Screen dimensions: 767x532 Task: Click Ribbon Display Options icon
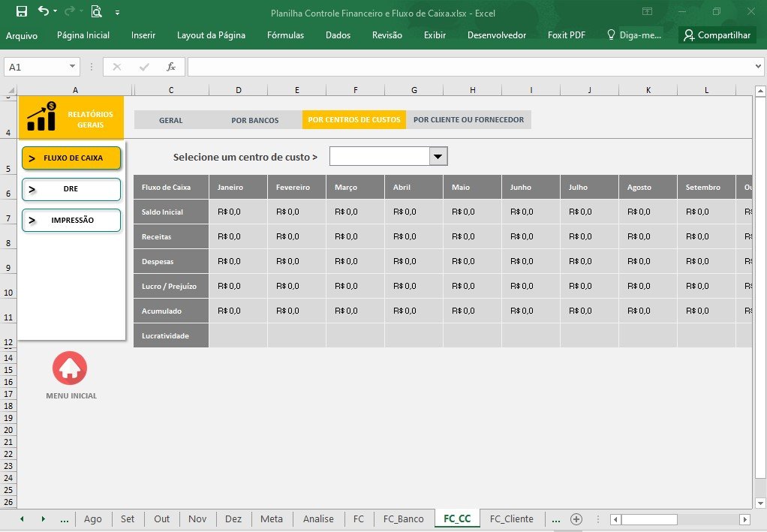point(647,11)
